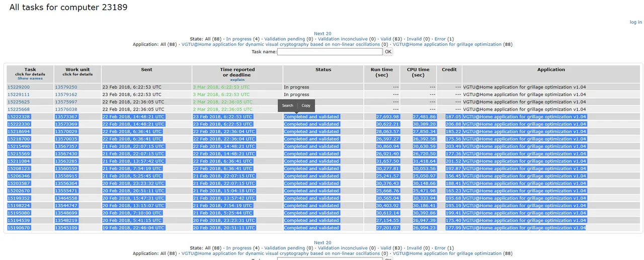Open the log in link
Viewport: 644px width, 260px height.
636,22
